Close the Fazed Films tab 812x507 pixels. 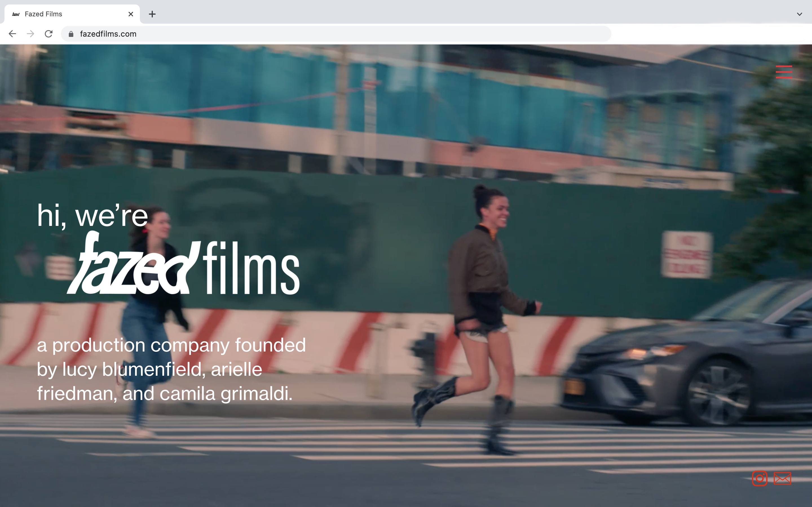(131, 14)
